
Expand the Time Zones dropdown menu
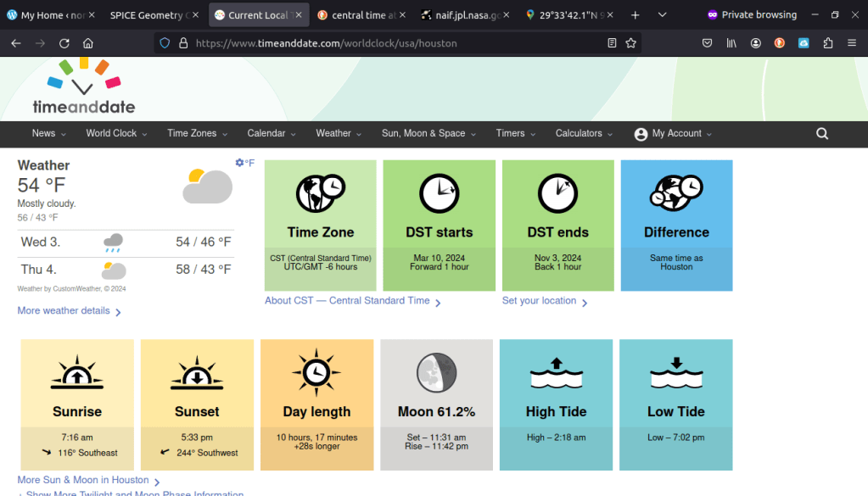point(197,134)
